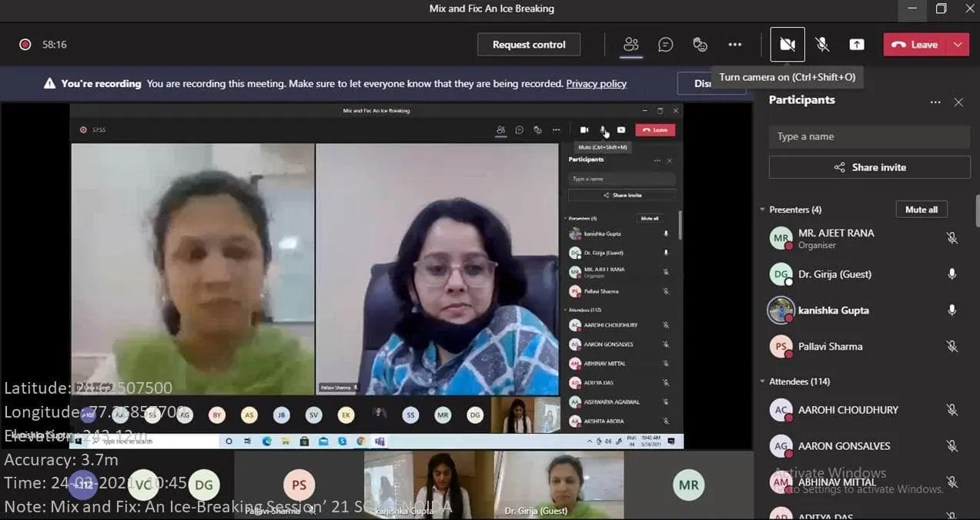Mute kanishka Gupta with her mic toggle

pyautogui.click(x=952, y=310)
